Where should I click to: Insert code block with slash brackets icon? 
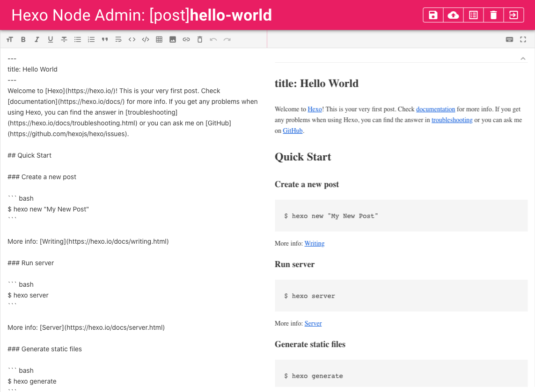(146, 40)
